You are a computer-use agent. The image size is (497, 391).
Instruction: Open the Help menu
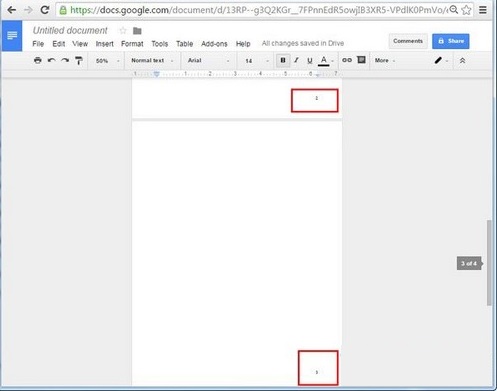243,44
